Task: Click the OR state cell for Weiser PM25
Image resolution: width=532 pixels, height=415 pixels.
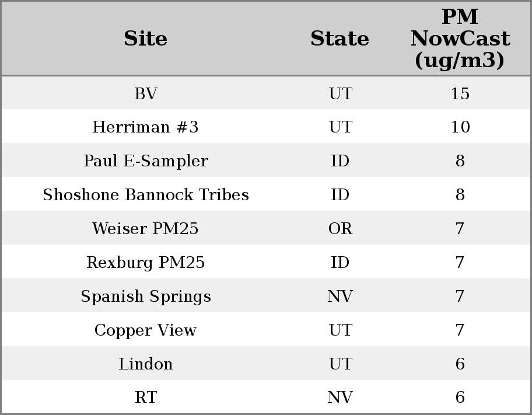Action: pyautogui.click(x=340, y=229)
